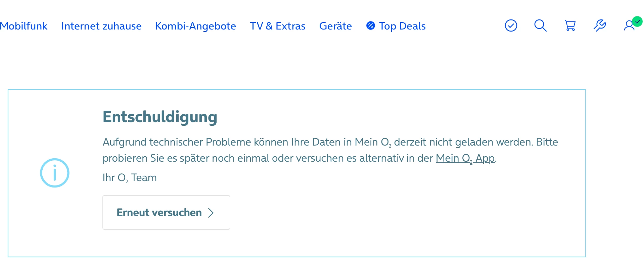Screen dimensions: 644x271
Task: Go to TV & Extras
Action: coord(277,26)
